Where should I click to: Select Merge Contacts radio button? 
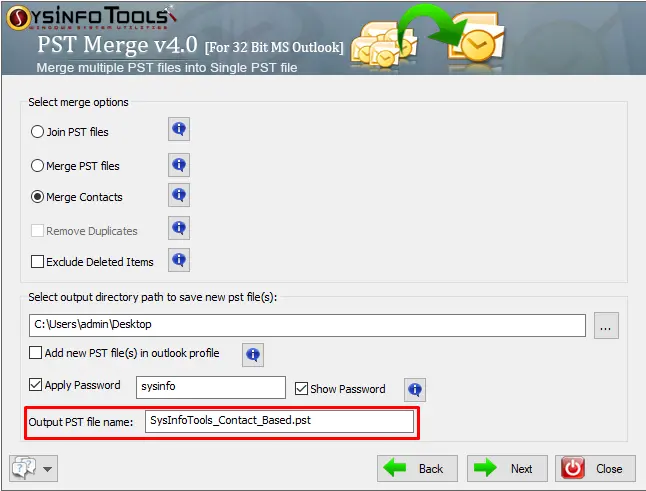point(37,197)
